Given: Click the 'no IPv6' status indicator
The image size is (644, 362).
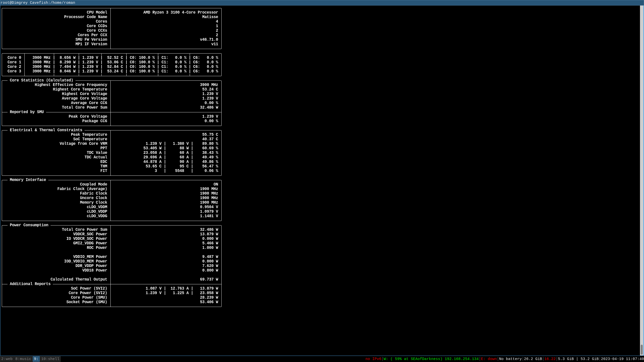Looking at the screenshot, I should click(373, 359).
